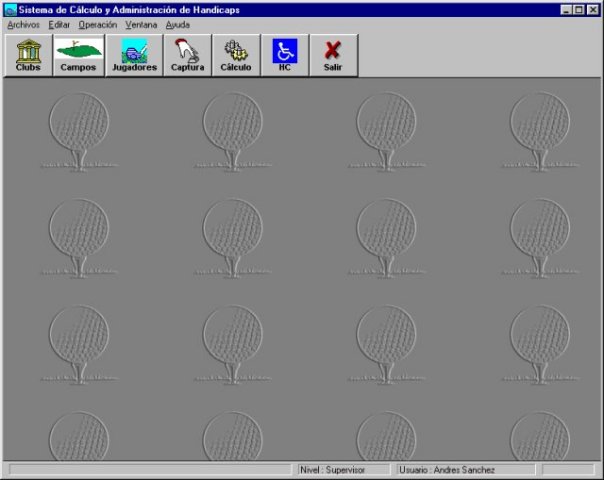Open the Ventana menu
604x480 pixels.
141,24
